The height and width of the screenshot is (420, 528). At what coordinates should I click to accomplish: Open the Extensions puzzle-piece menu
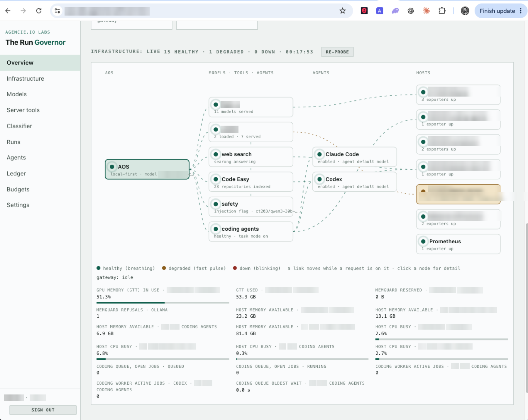tap(442, 11)
